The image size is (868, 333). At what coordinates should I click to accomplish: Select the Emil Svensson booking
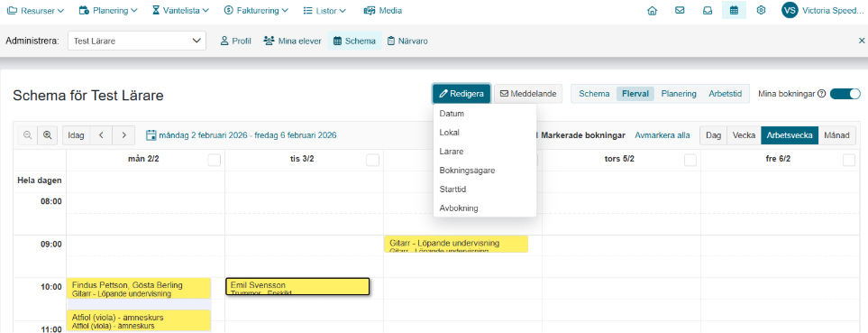point(297,286)
